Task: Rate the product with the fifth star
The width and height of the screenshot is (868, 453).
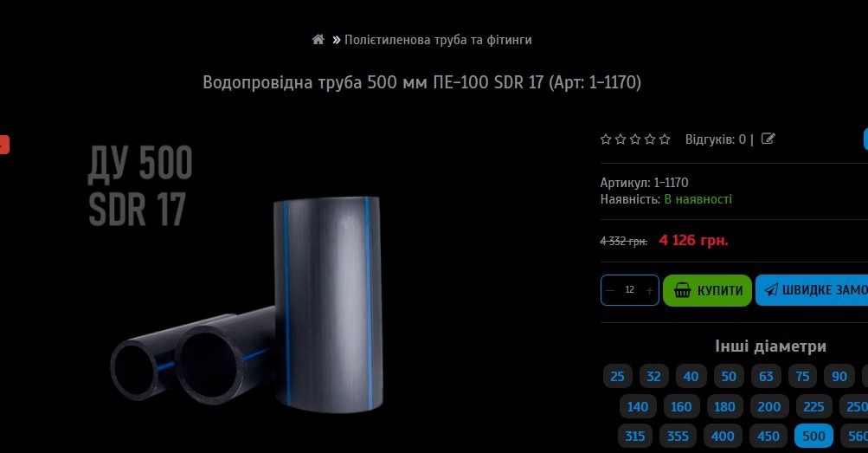Action: pyautogui.click(x=665, y=139)
